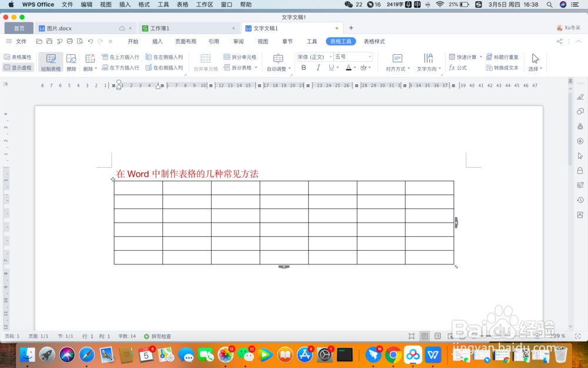Click the 标题行重复 (Repeat Header Row) icon
Viewport: 588px width, 368px height.
tap(503, 57)
